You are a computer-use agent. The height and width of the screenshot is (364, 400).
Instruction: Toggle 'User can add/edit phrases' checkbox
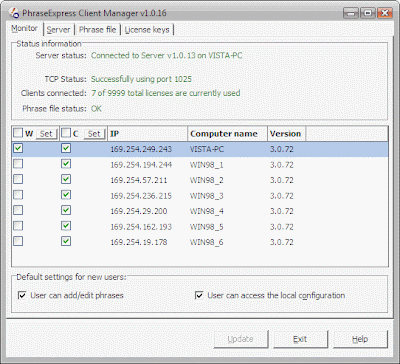[22, 295]
